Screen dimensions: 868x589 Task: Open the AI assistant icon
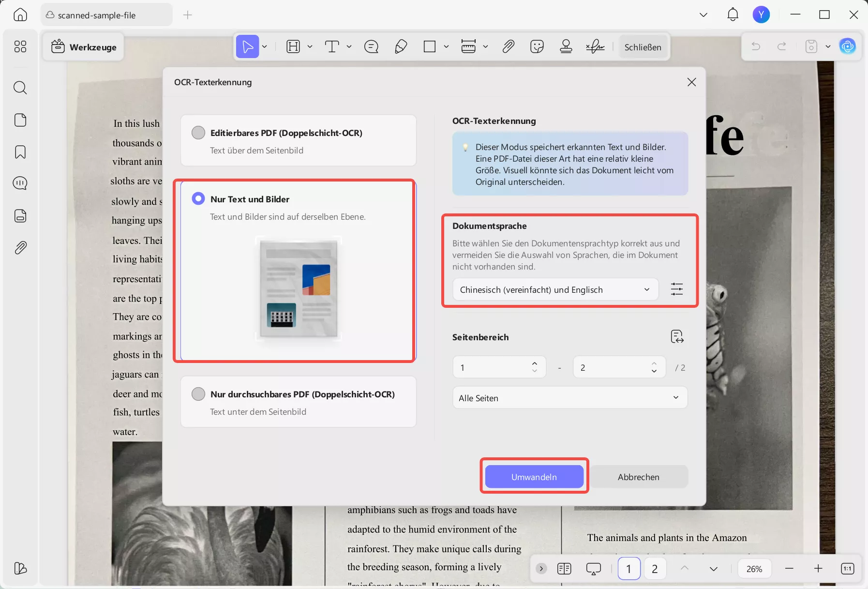[848, 46]
